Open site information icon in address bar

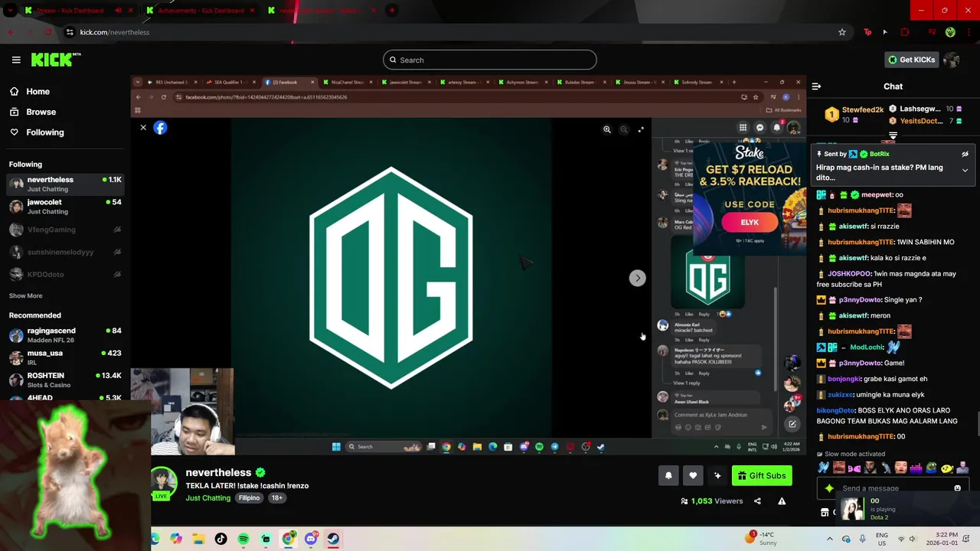(70, 32)
